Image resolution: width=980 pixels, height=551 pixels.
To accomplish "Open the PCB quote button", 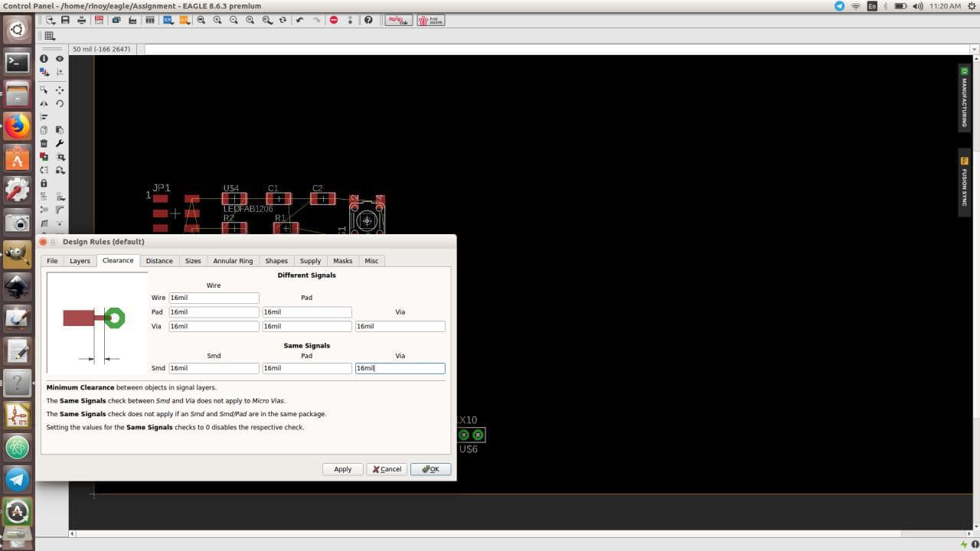I will point(431,20).
